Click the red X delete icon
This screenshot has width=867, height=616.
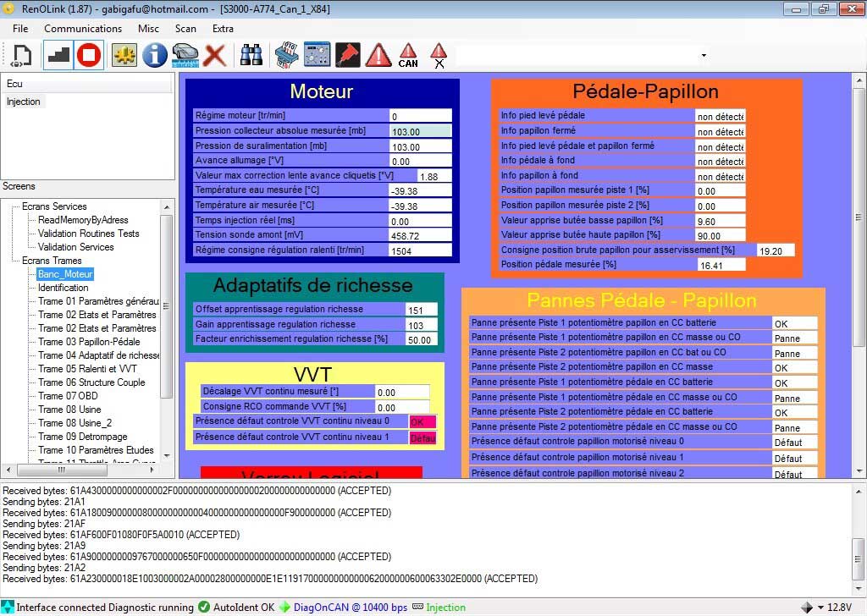pos(214,55)
